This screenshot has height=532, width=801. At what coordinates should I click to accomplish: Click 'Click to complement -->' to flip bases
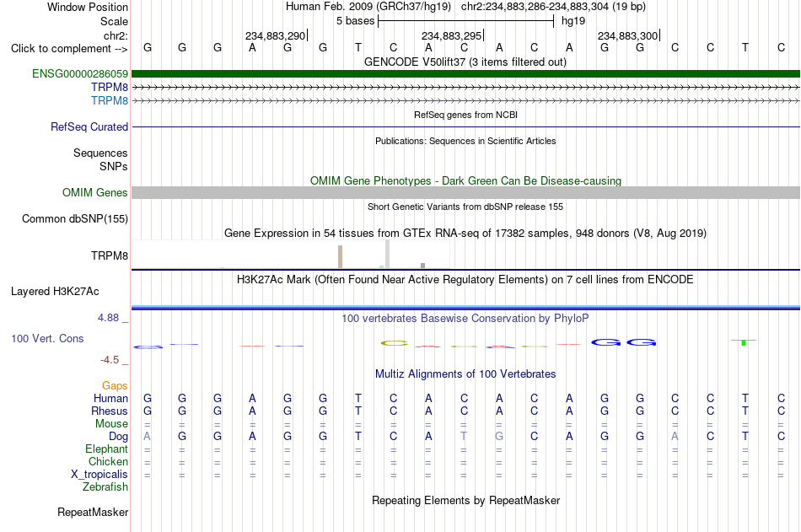tap(69, 49)
